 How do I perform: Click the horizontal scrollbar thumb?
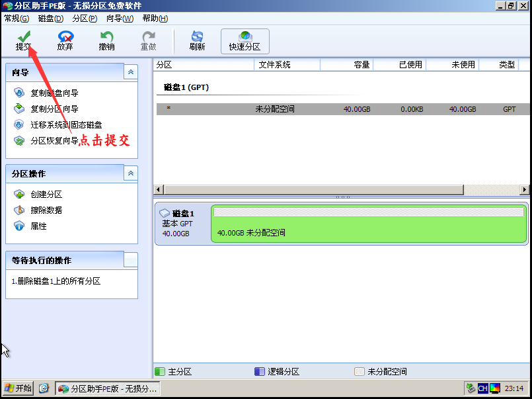313,189
